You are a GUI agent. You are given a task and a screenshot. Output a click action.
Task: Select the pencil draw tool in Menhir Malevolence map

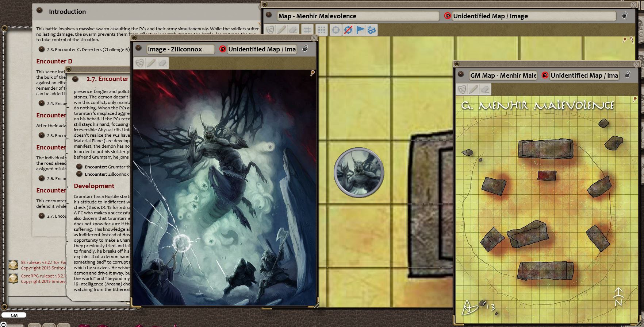[x=281, y=30]
